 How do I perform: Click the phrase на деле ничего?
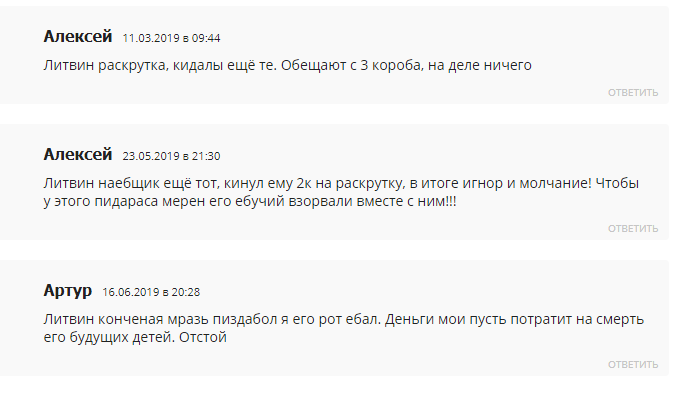coord(480,65)
